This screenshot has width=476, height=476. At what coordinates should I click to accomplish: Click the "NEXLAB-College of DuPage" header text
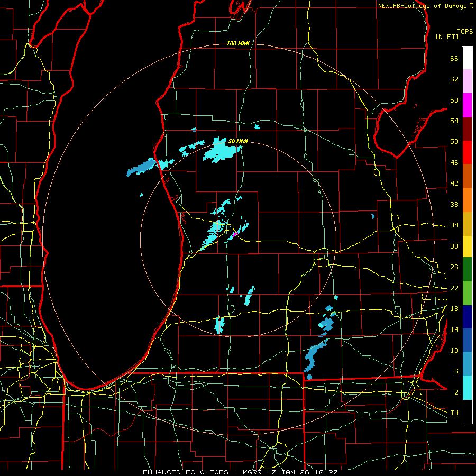pyautogui.click(x=422, y=6)
